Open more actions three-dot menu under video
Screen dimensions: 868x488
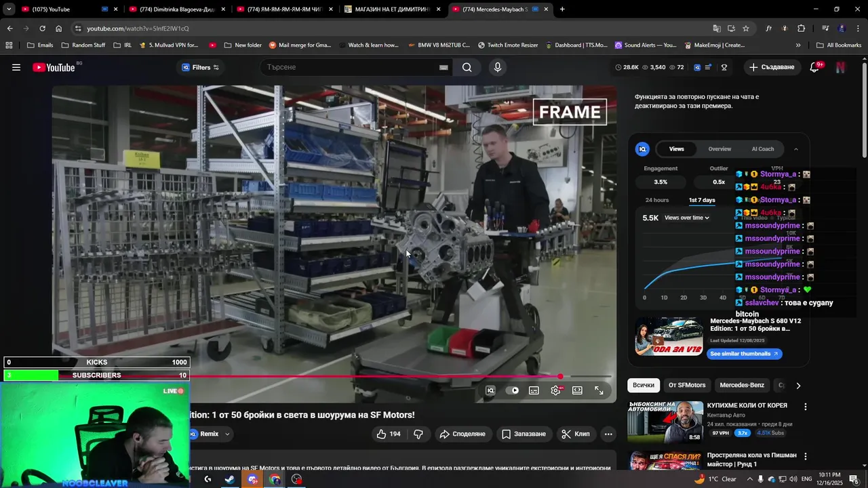608,434
